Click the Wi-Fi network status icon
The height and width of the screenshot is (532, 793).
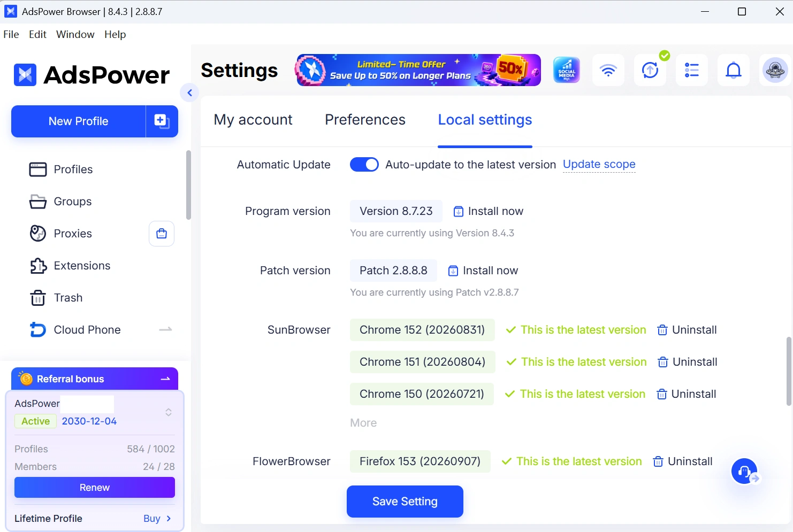coord(608,70)
